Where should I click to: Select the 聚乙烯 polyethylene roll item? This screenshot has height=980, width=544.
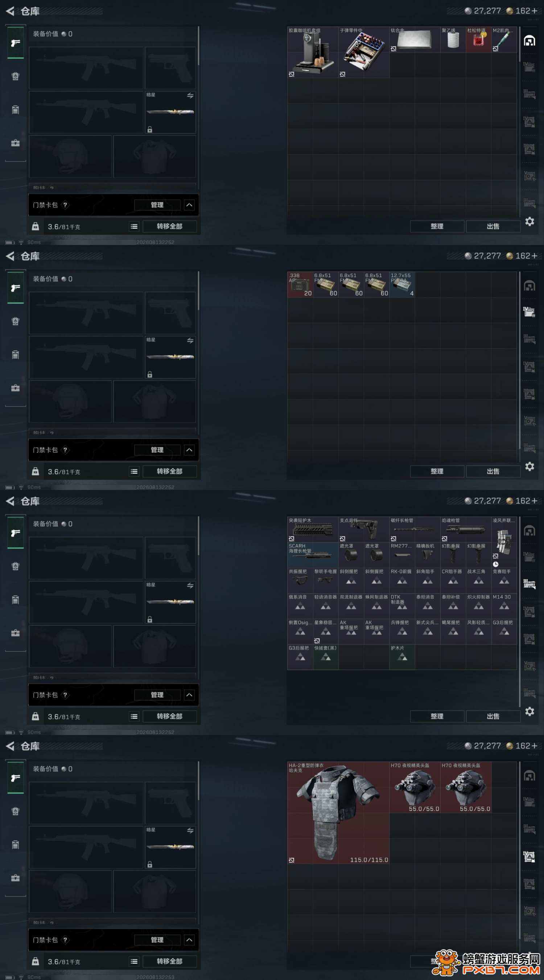click(453, 40)
